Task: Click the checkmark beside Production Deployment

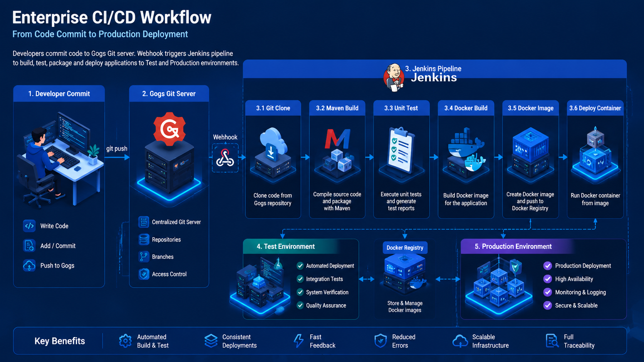Action: pos(548,265)
